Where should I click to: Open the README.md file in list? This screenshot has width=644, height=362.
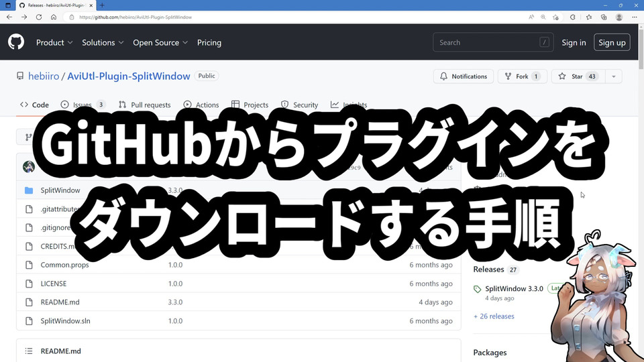[60, 302]
